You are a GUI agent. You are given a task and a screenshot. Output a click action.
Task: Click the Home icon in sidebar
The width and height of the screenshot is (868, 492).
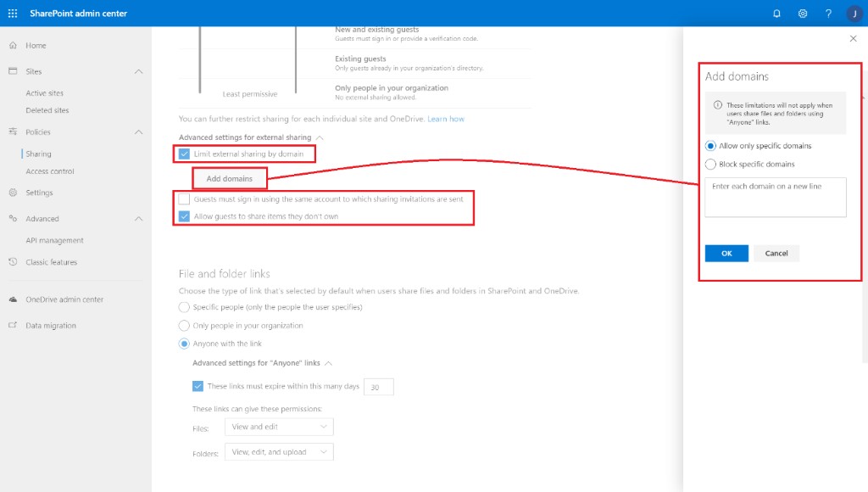pos(13,46)
